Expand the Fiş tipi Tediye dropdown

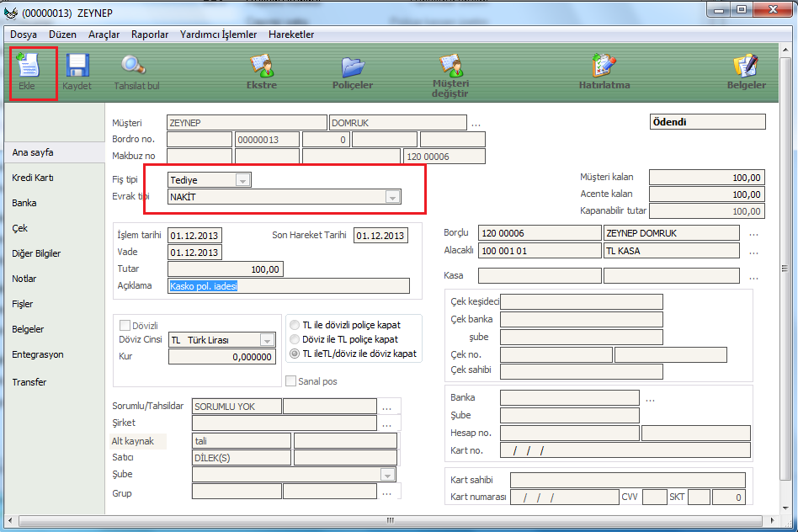click(x=242, y=180)
